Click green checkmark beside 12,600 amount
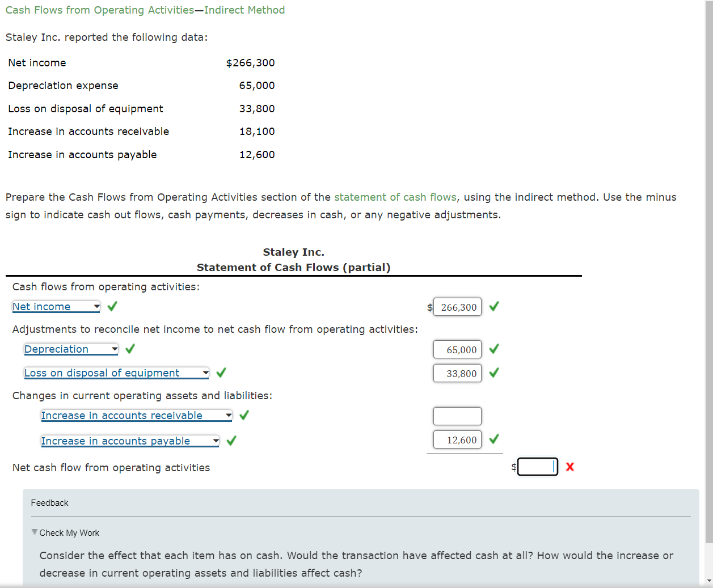713x588 pixels. (494, 439)
